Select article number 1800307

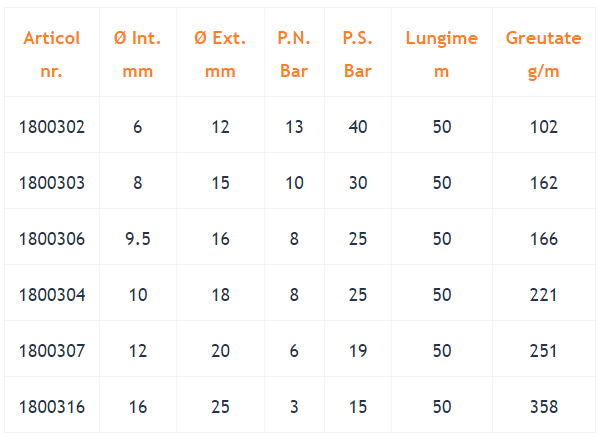point(52,351)
